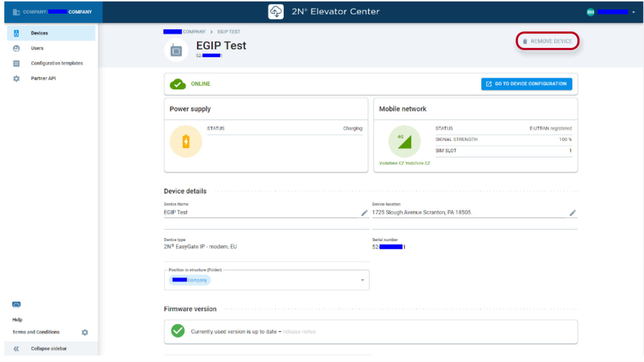Click the EGIP Test page title
644x362 pixels.
coord(221,46)
